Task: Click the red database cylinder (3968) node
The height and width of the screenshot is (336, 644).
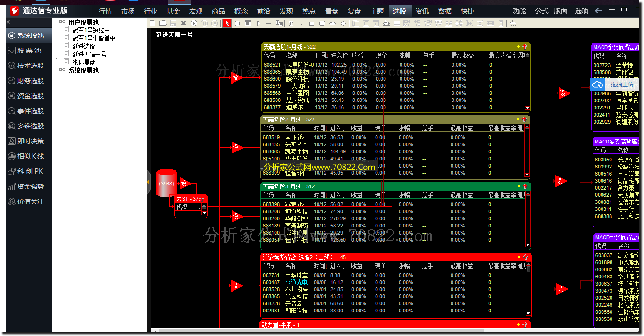Action: tap(167, 183)
